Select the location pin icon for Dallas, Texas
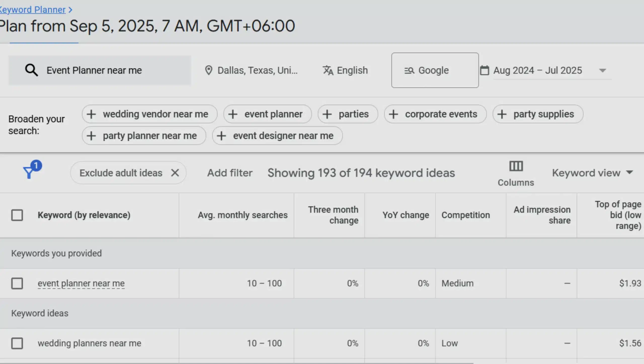Viewport: 644px width, 364px height. (209, 70)
